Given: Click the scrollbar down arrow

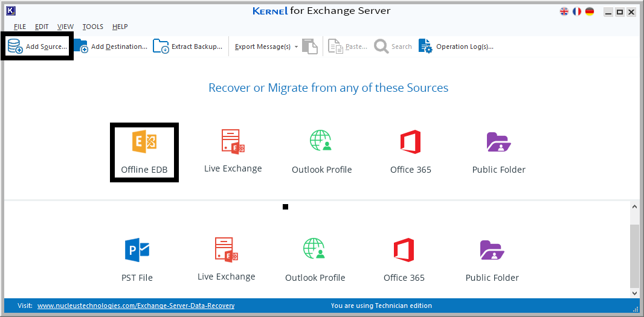Looking at the screenshot, I should pyautogui.click(x=634, y=292).
